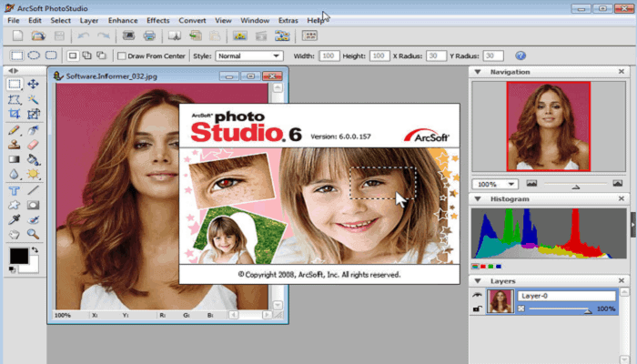Select the Magic Wand tool

point(33,99)
